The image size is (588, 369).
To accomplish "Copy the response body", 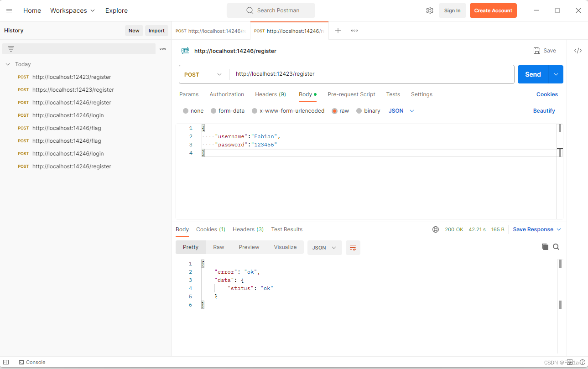I will click(x=545, y=247).
